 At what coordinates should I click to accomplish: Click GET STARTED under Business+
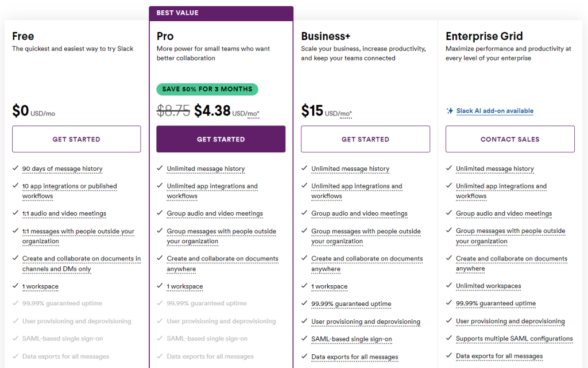click(x=365, y=139)
